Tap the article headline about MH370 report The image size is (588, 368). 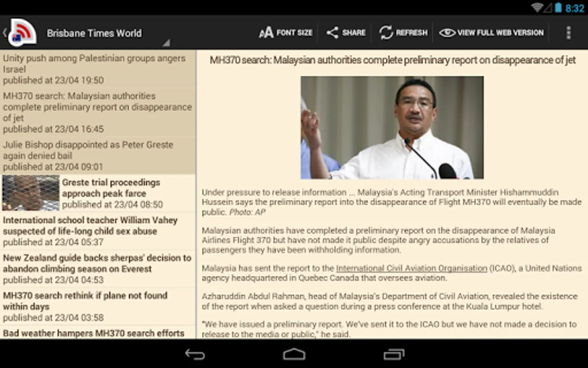point(392,60)
